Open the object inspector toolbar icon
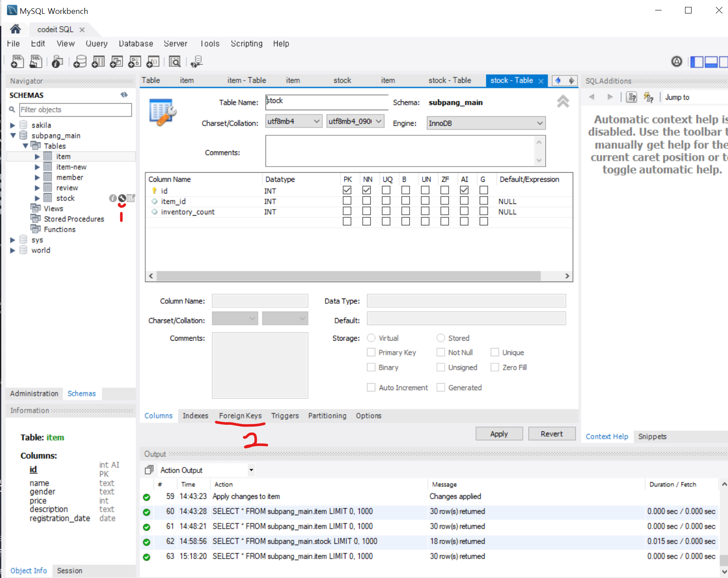Image resolution: width=728 pixels, height=578 pixels. coord(57,62)
